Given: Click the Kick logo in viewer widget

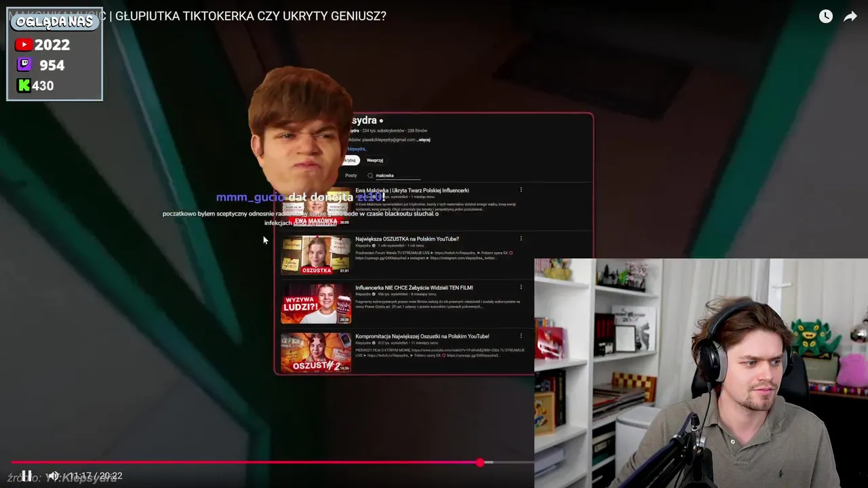Looking at the screenshot, I should 24,85.
